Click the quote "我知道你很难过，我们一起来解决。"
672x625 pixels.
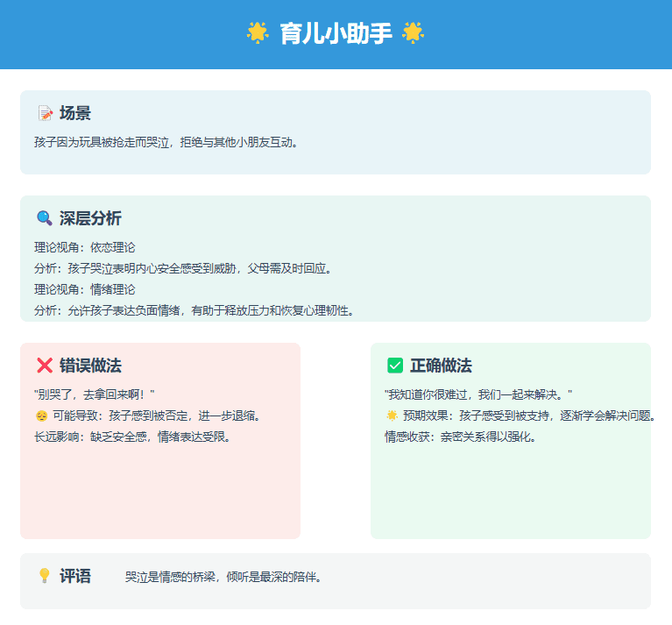478,394
